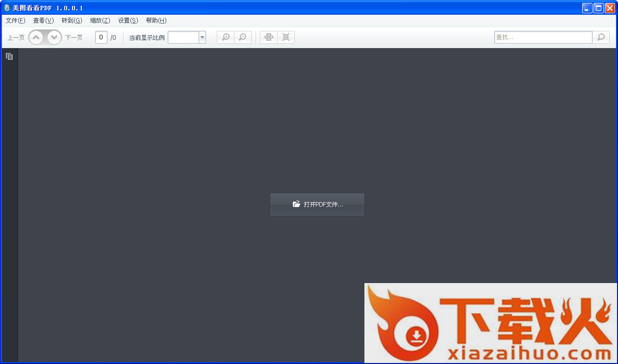
Task: Maximize the 美图看看PDF window
Action: (x=598, y=8)
